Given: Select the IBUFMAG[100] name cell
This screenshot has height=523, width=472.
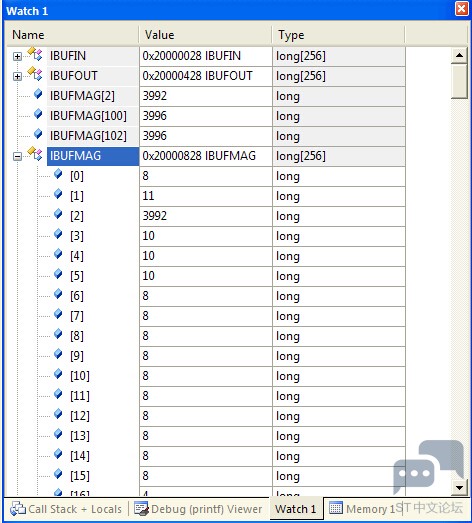Looking at the screenshot, I should coord(92,116).
